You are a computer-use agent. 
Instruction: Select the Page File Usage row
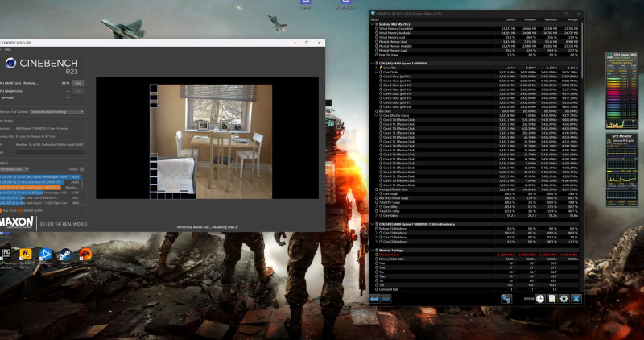coord(475,55)
